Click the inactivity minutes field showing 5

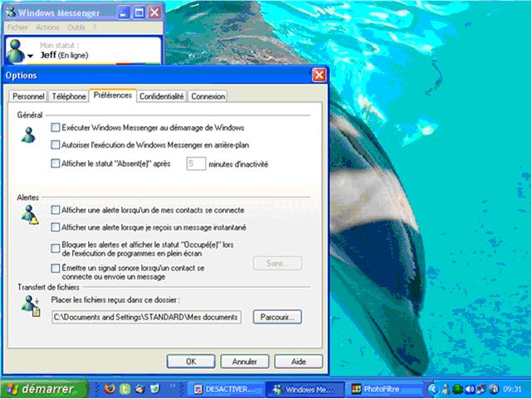pos(196,163)
